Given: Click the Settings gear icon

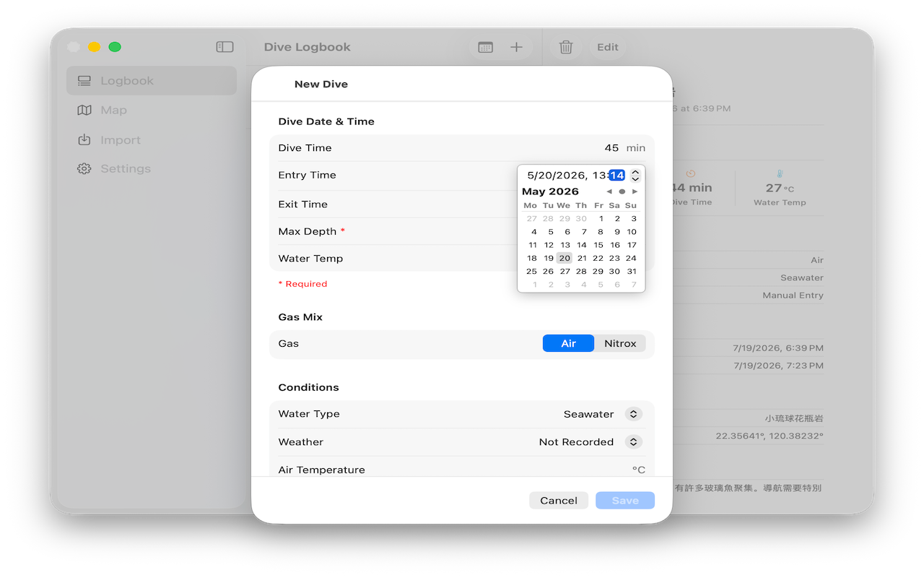Looking at the screenshot, I should (x=84, y=168).
